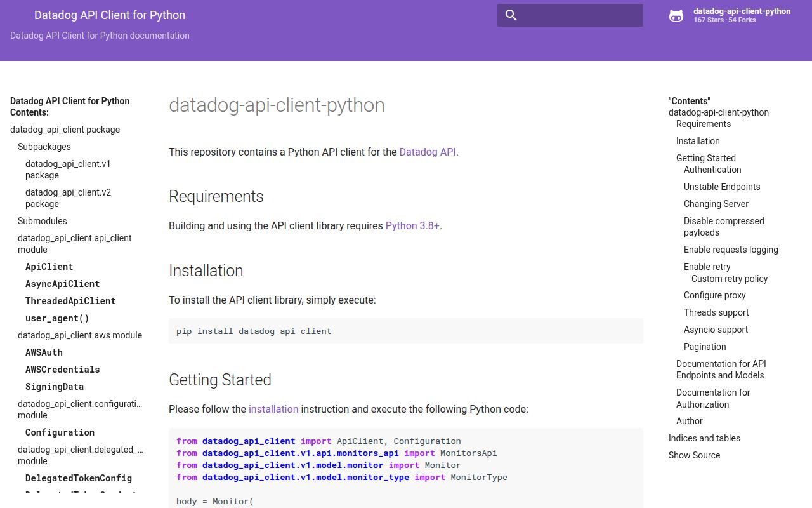Go to AsyncApiClient class in sidebar
The width and height of the screenshot is (812, 508).
pyautogui.click(x=63, y=284)
